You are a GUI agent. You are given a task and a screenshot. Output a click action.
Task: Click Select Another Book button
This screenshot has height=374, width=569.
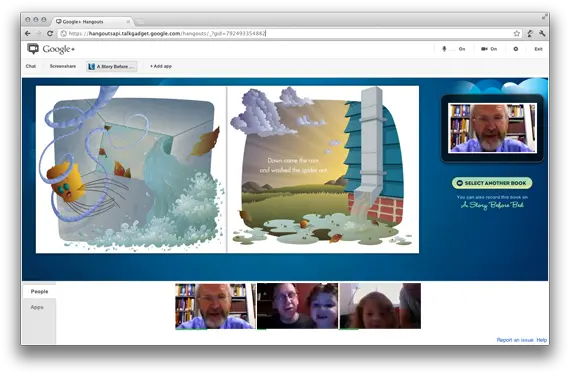click(x=492, y=183)
